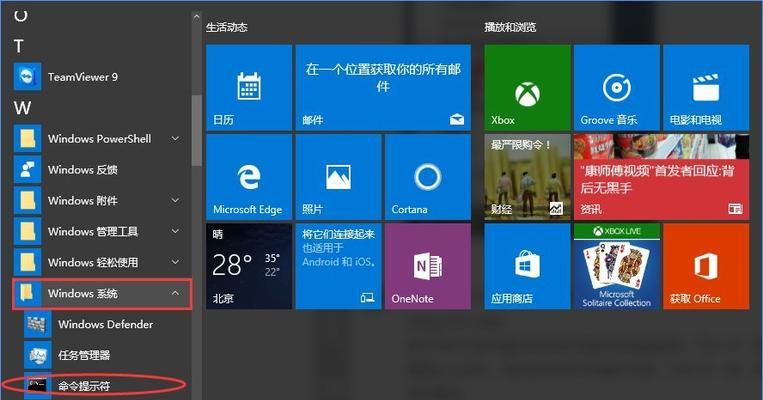Image resolution: width=763 pixels, height=400 pixels.
Task: Click the TeamViewer 9 label text
Action: pyautogui.click(x=83, y=76)
